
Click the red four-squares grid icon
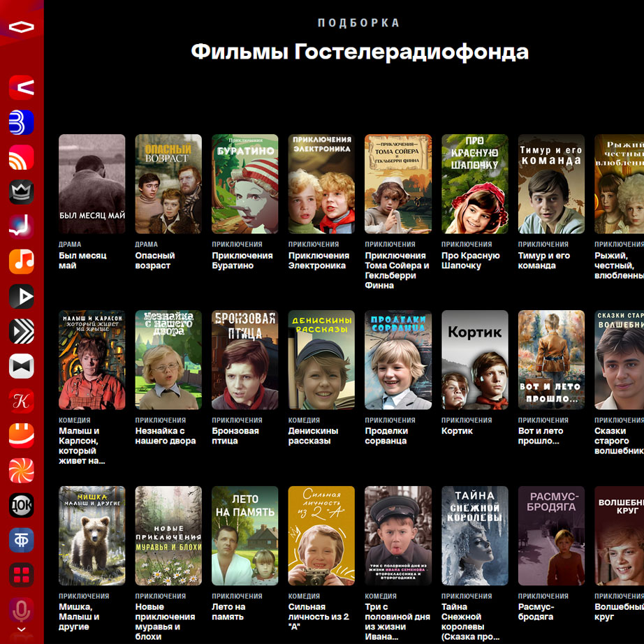coord(22,575)
